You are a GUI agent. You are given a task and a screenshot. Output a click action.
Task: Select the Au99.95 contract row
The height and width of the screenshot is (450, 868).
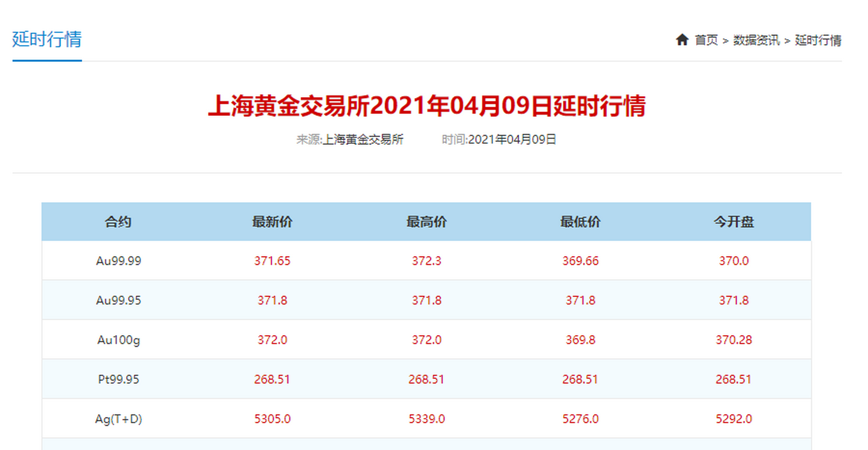[x=118, y=300]
